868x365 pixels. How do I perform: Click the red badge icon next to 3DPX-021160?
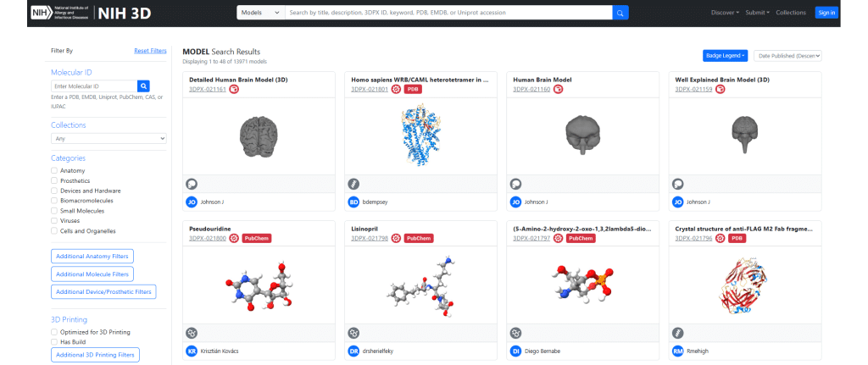click(559, 89)
